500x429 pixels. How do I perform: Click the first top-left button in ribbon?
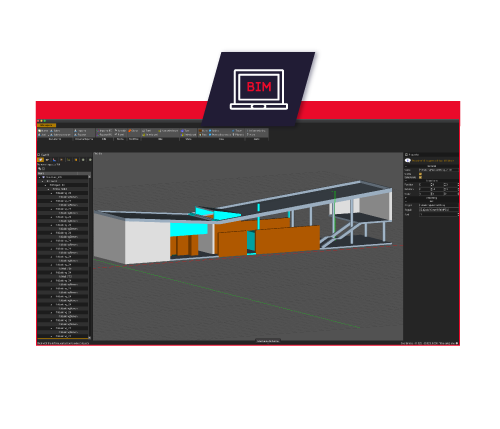tap(43, 131)
